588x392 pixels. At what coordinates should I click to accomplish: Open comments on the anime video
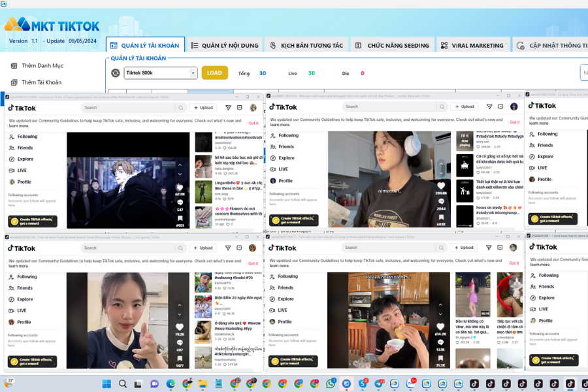pyautogui.click(x=180, y=203)
